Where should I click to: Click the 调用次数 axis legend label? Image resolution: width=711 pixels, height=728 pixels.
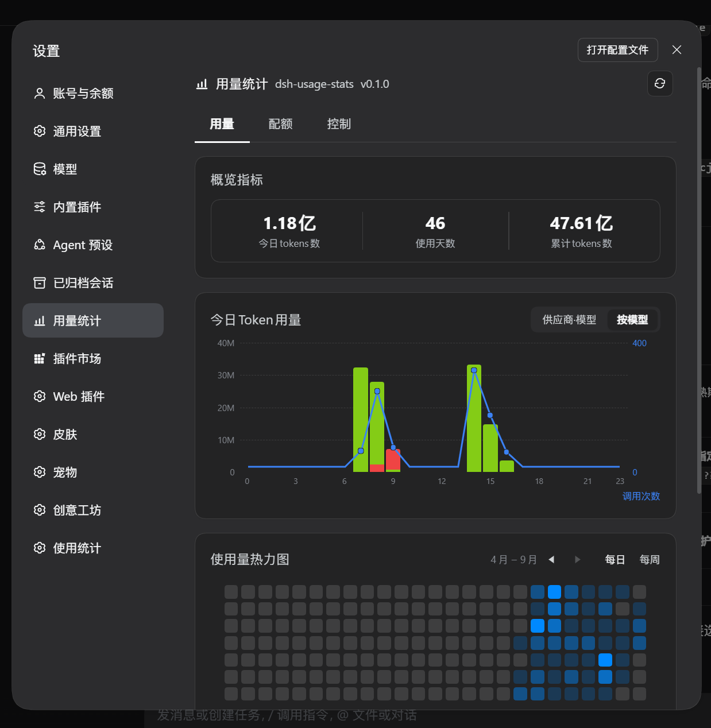[x=641, y=496]
